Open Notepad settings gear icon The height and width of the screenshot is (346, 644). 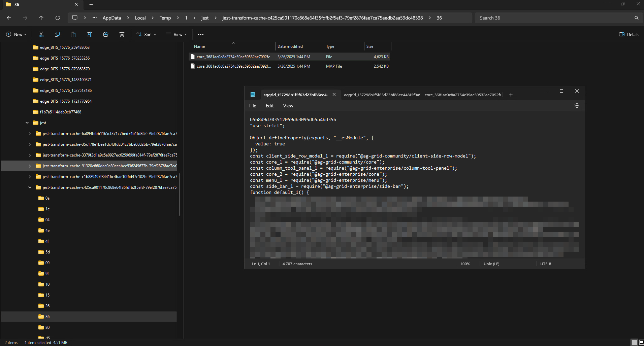pyautogui.click(x=577, y=106)
